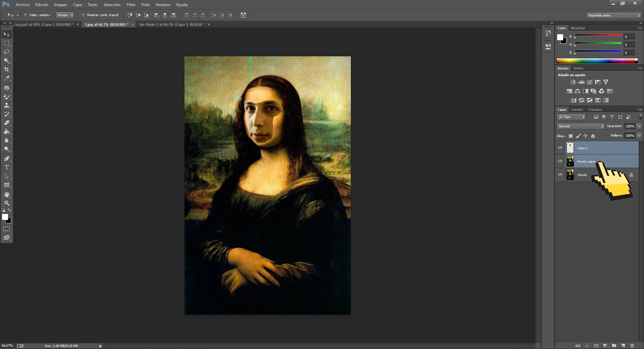
Task: Open the Grupo auto-select dropdown
Action: (x=65, y=15)
